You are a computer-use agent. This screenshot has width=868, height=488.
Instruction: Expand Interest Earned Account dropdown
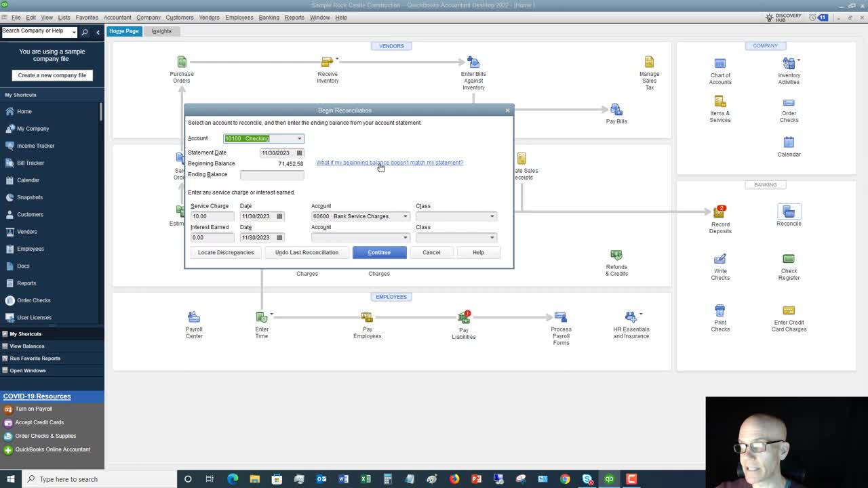[x=406, y=238]
